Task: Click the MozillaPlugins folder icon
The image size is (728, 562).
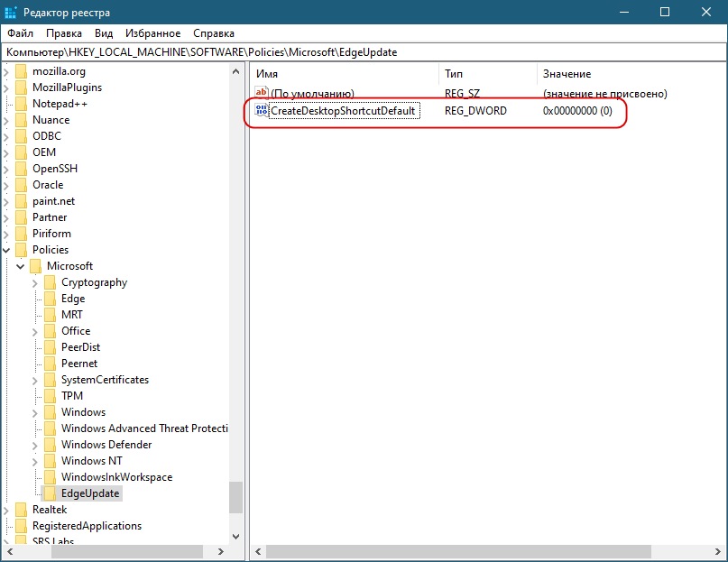Action: (x=22, y=88)
